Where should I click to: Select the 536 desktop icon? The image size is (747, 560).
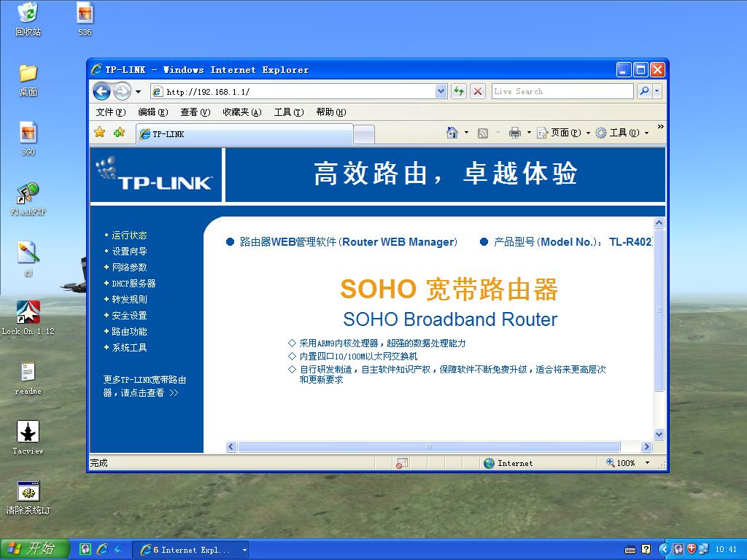point(85,20)
